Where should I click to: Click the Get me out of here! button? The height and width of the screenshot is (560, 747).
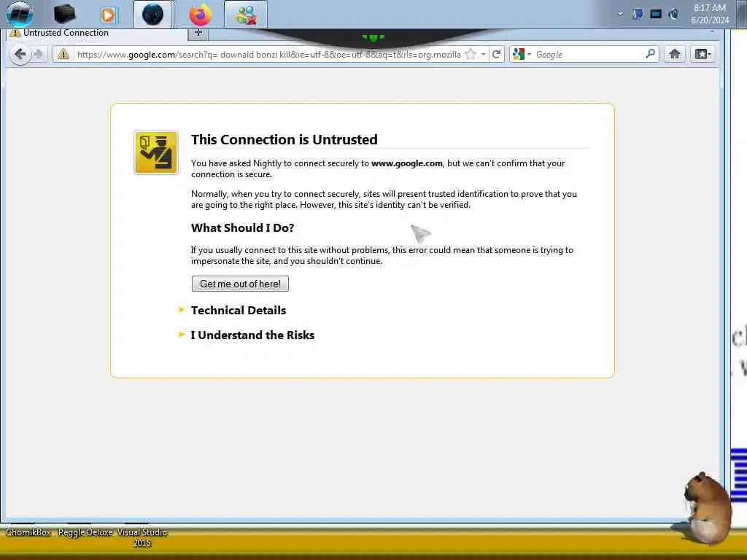240,284
